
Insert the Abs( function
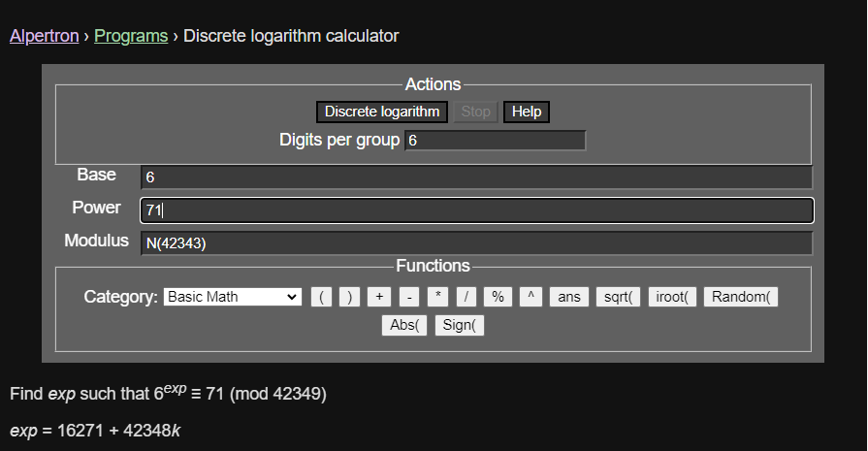pos(404,325)
